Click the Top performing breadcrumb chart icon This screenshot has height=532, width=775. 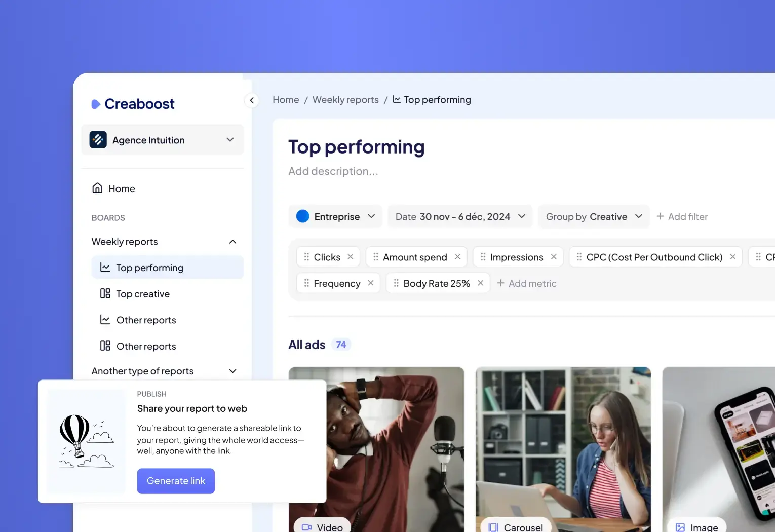coord(397,99)
